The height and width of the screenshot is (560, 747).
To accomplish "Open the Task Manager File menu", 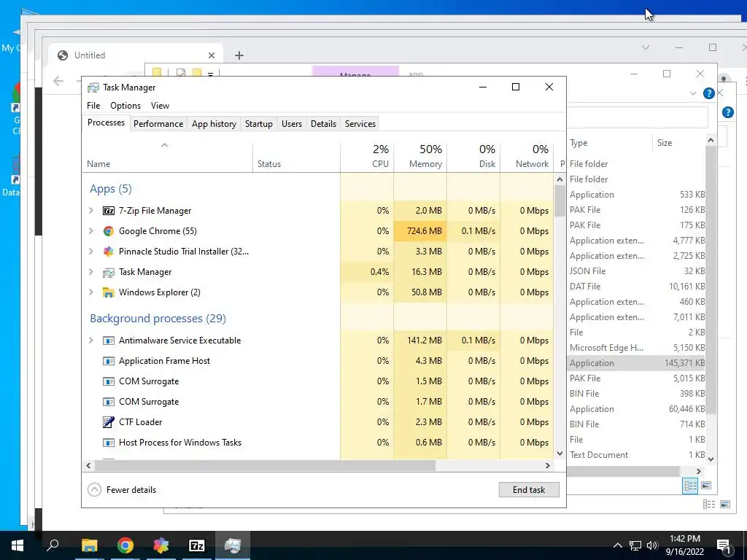I will (93, 106).
